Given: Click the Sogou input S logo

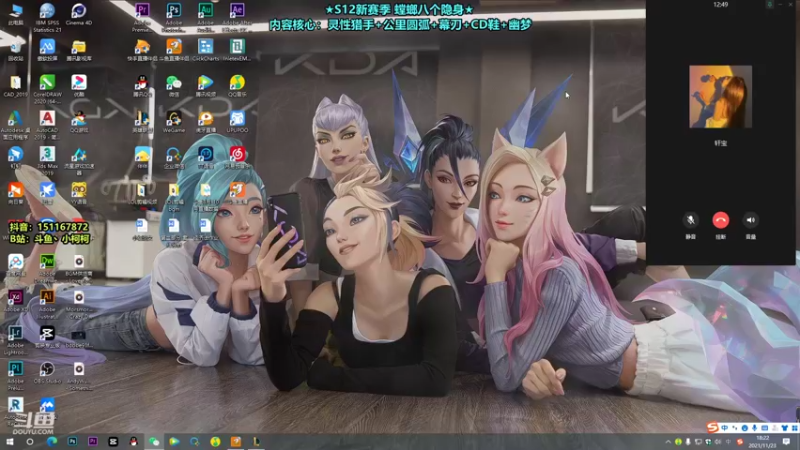Looking at the screenshot, I should (712, 428).
